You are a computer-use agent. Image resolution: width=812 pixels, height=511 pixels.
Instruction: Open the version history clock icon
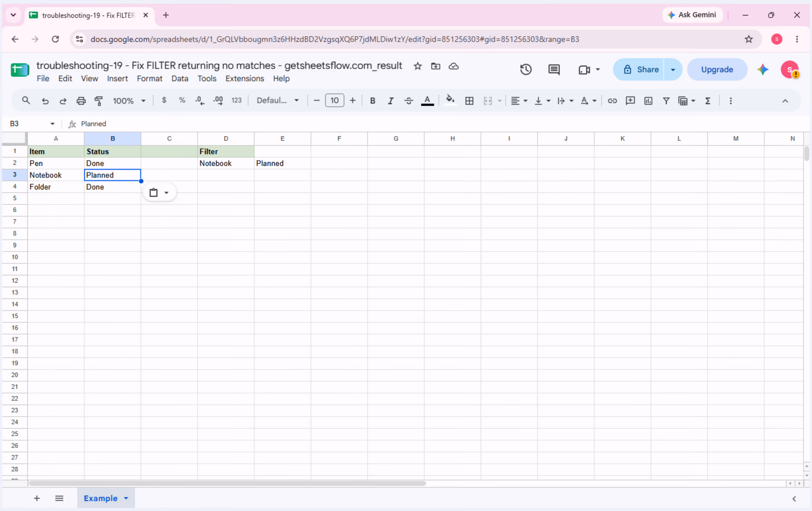coord(526,70)
